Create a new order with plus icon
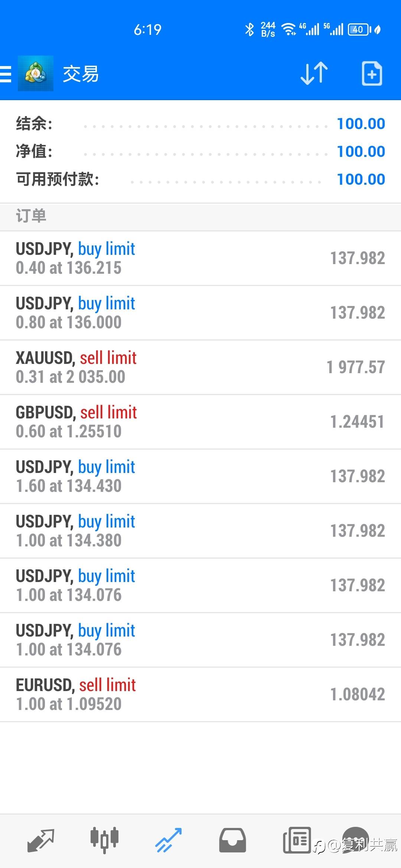 point(372,73)
